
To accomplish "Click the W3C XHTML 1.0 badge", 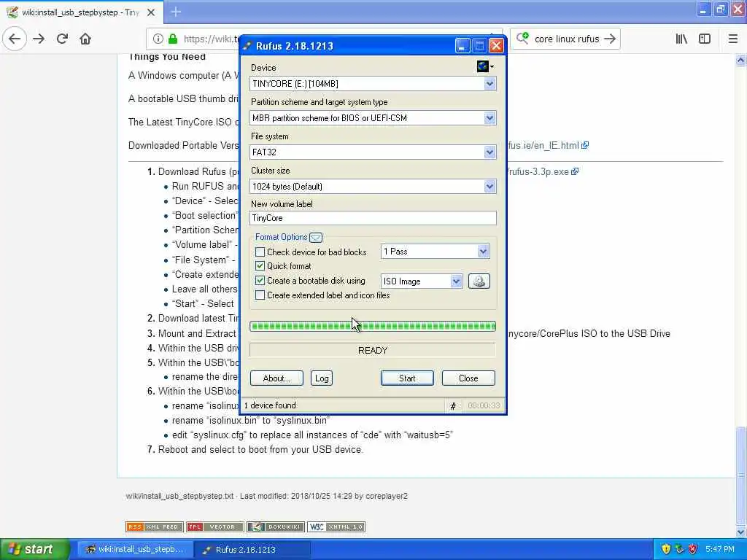I will (x=336, y=526).
